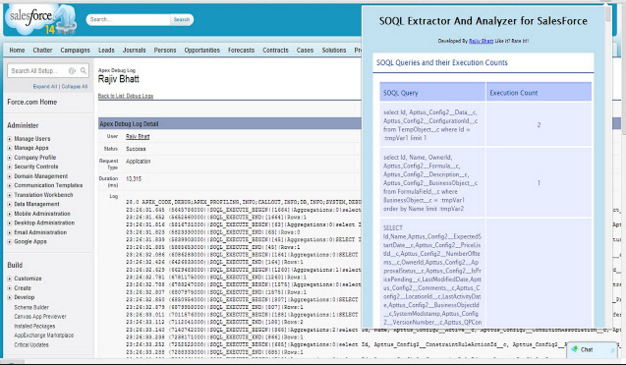626x365 pixels.
Task: Open the Cases tab
Action: (305, 50)
